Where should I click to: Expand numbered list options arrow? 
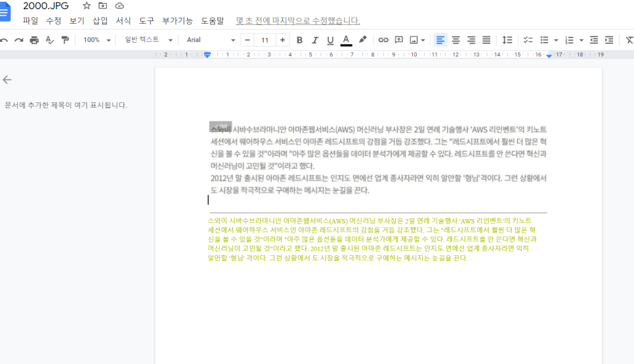point(581,41)
